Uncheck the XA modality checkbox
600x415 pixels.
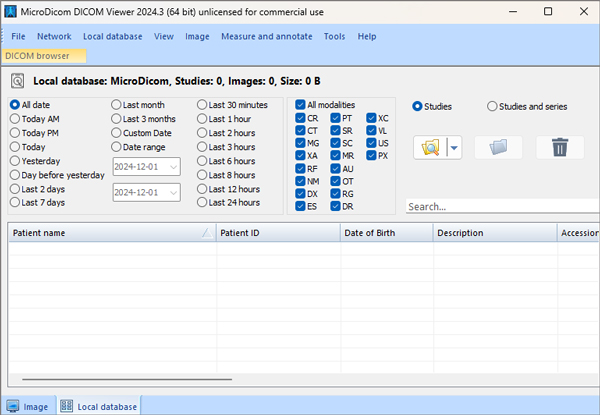coord(300,156)
